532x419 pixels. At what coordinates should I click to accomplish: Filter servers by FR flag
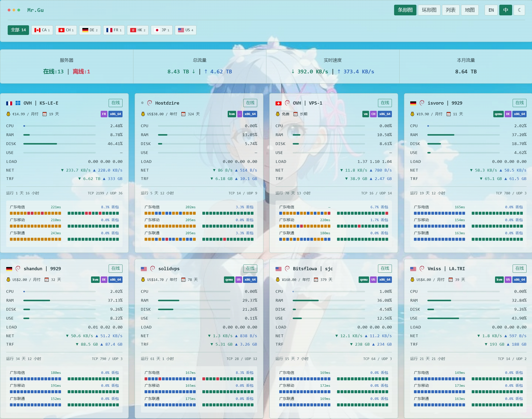[114, 30]
